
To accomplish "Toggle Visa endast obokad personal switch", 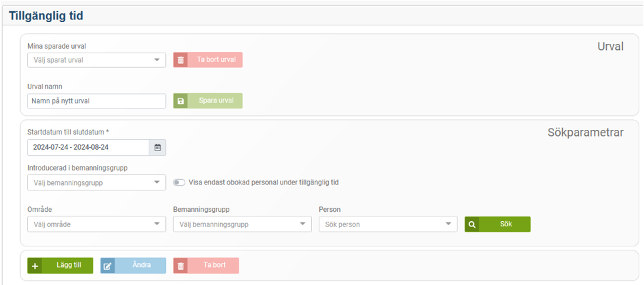I will point(179,182).
